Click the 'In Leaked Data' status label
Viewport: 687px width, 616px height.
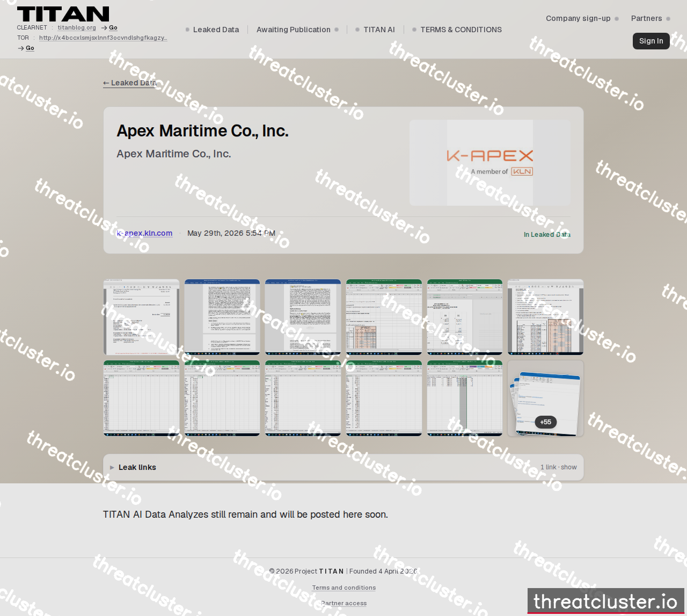(547, 235)
